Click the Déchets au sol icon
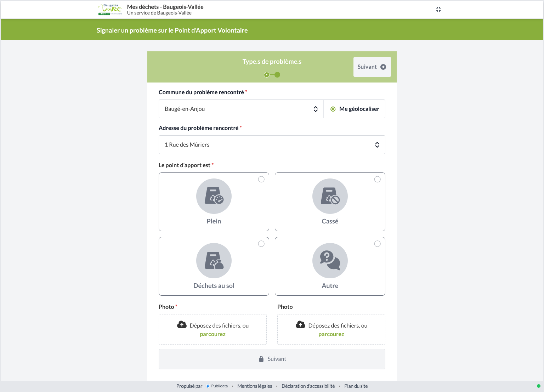This screenshot has width=544, height=392. coord(214,261)
